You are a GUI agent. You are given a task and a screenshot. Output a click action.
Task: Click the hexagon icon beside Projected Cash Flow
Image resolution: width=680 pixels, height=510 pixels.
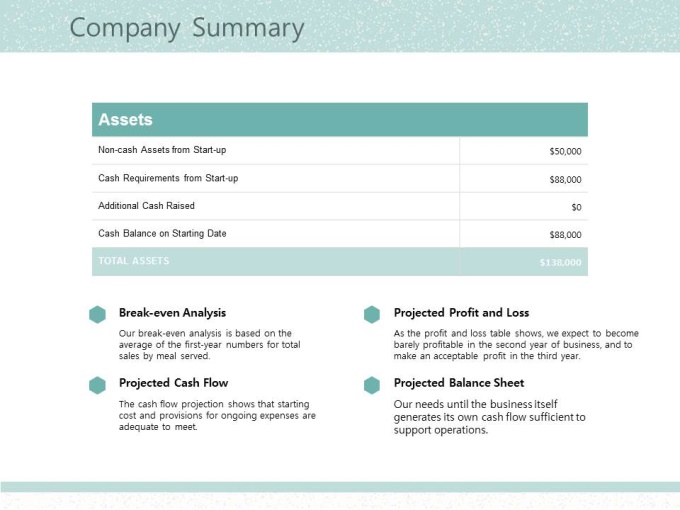point(97,385)
